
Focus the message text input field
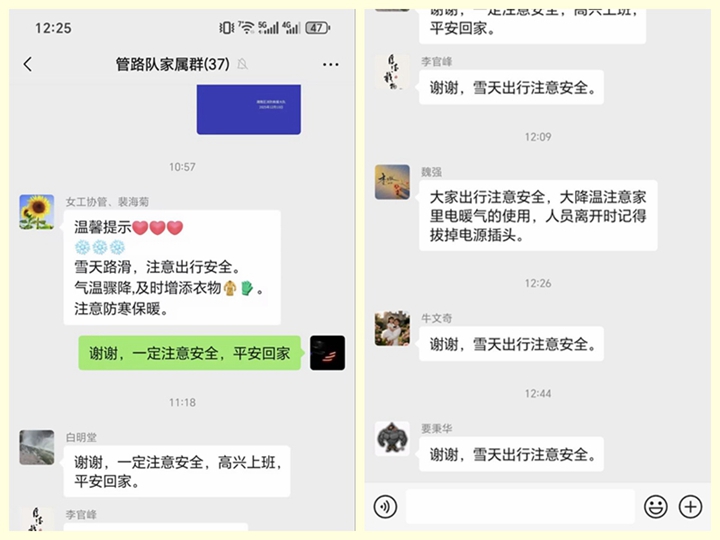(520, 506)
